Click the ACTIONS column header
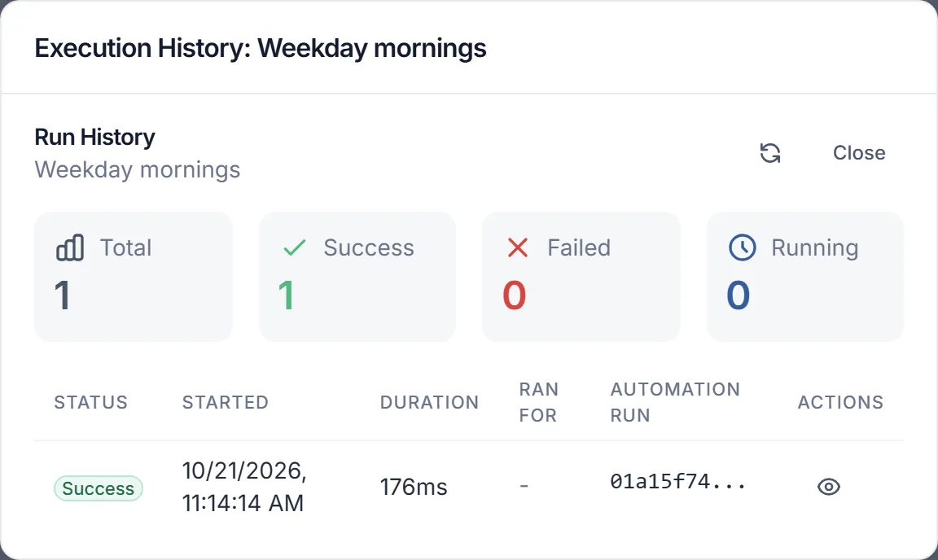 840,402
